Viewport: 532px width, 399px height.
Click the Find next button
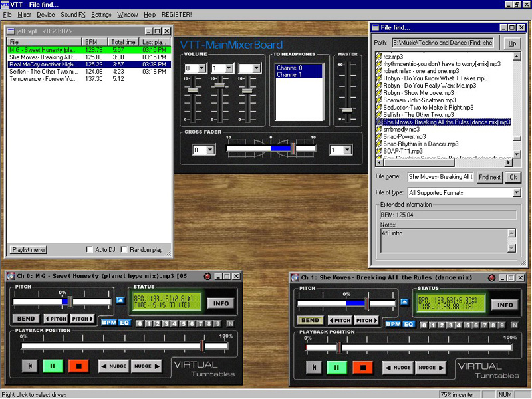(x=489, y=177)
